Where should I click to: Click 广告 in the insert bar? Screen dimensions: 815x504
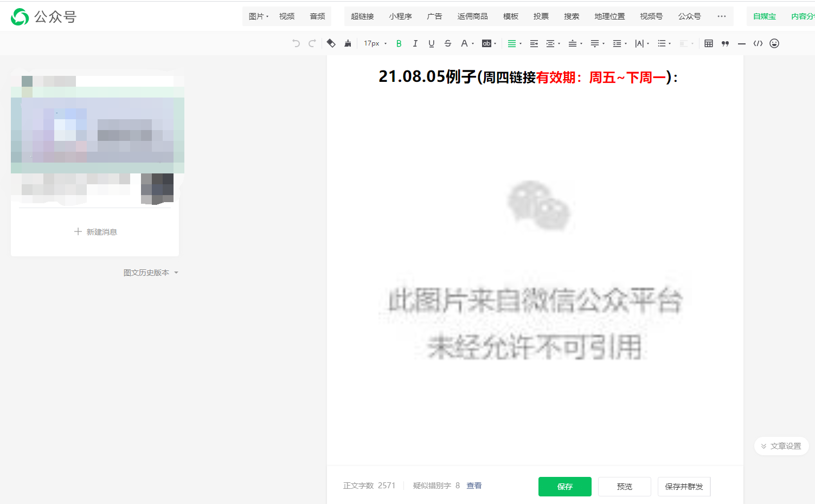point(434,16)
